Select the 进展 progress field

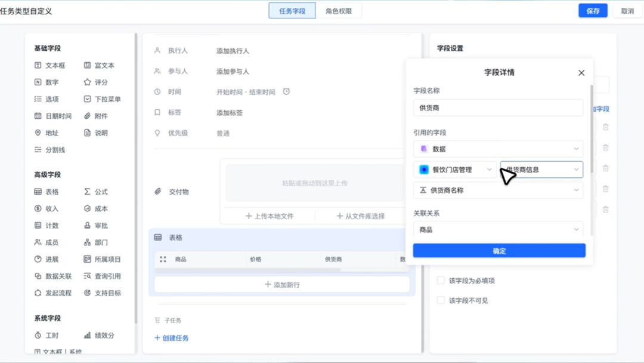tap(47, 259)
